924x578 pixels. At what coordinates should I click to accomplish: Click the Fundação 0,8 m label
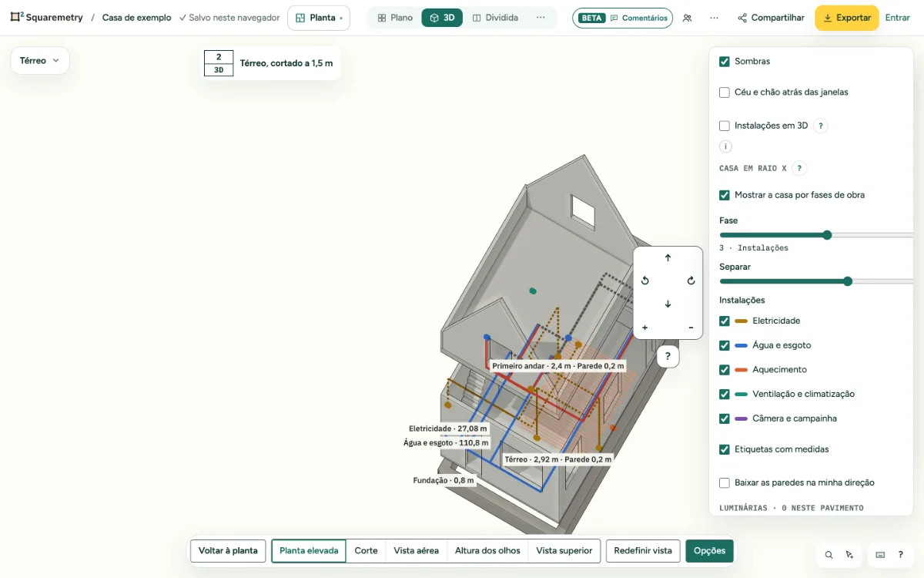tap(444, 480)
